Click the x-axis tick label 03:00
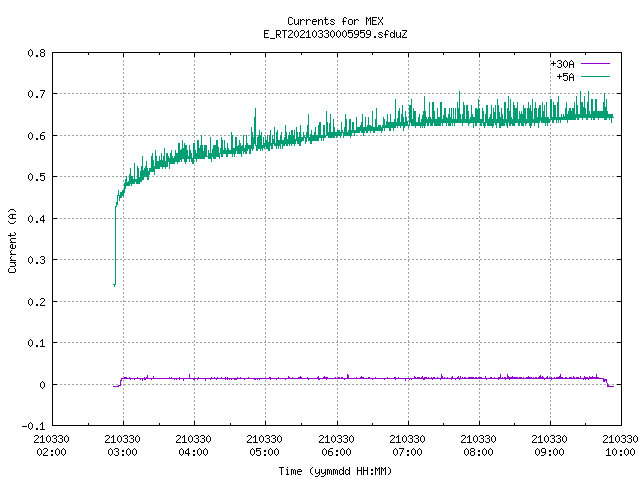Screen dimensions: 640x480 click(x=122, y=452)
